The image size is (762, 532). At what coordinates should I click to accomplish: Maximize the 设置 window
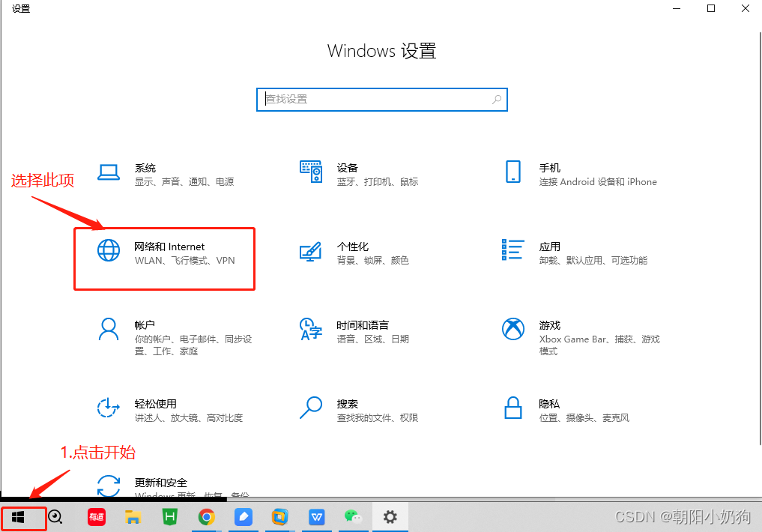pos(711,8)
